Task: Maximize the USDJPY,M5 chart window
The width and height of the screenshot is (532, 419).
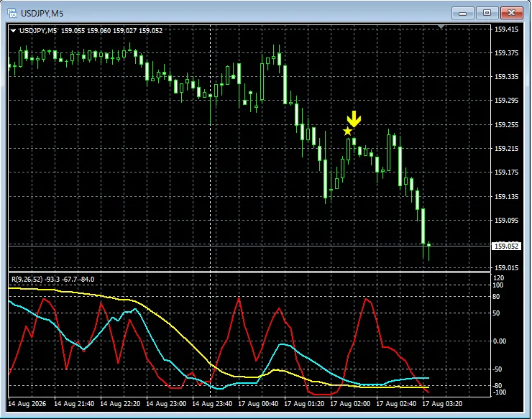Action: point(487,13)
